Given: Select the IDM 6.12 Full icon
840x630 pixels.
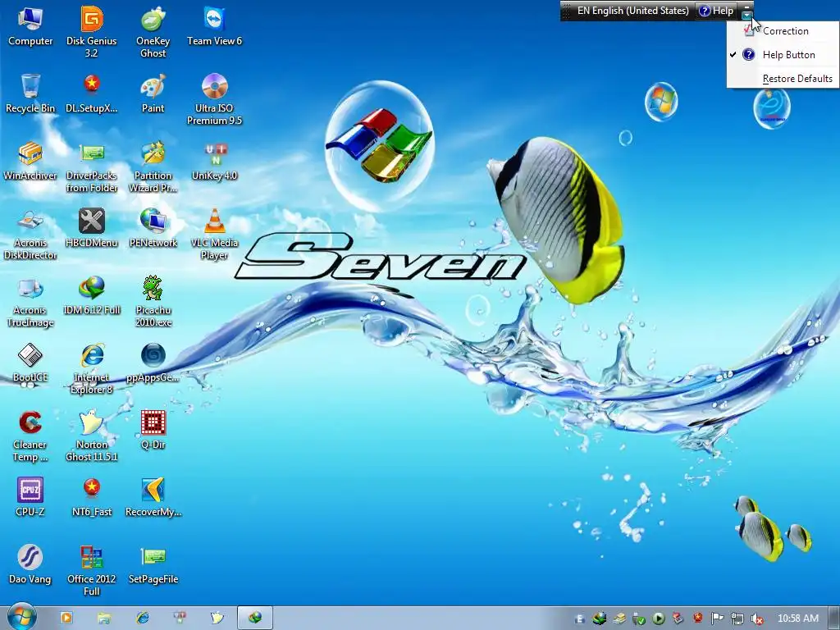Looking at the screenshot, I should 92,295.
